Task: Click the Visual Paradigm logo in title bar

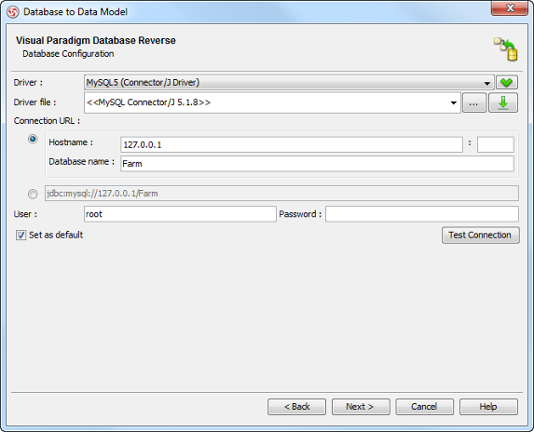Action: (13, 12)
